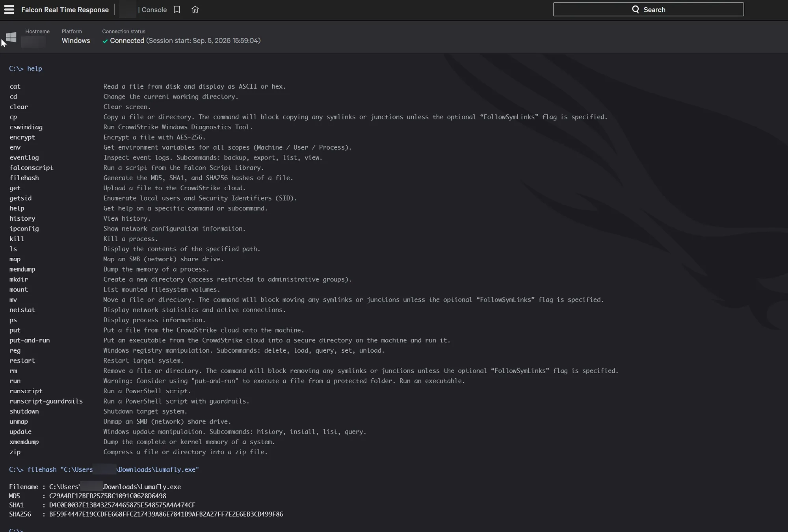
Task: Select the MD5 hash value
Action: [108, 496]
